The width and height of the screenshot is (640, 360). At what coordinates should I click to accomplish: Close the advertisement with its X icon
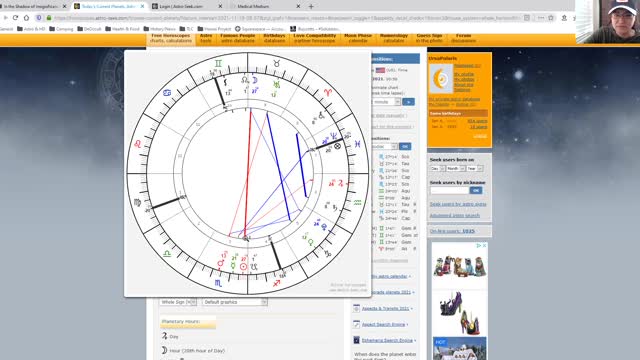click(484, 245)
